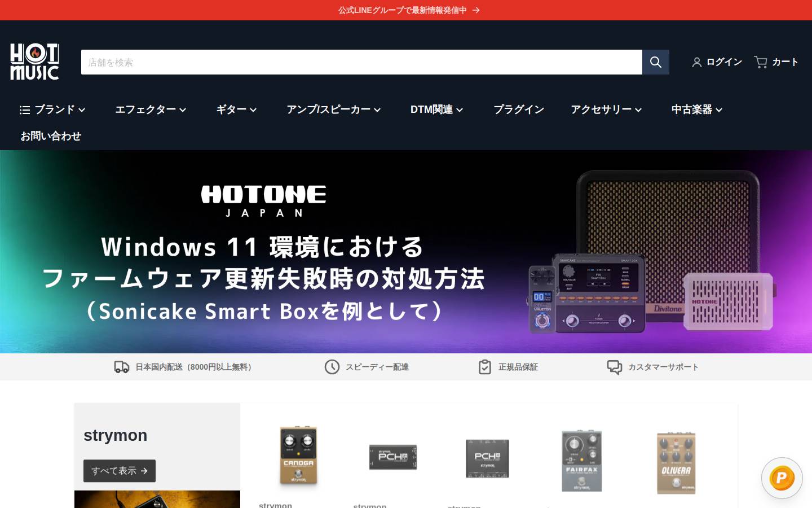Click the chat bubbles customer support icon
The height and width of the screenshot is (508, 812).
tap(615, 367)
